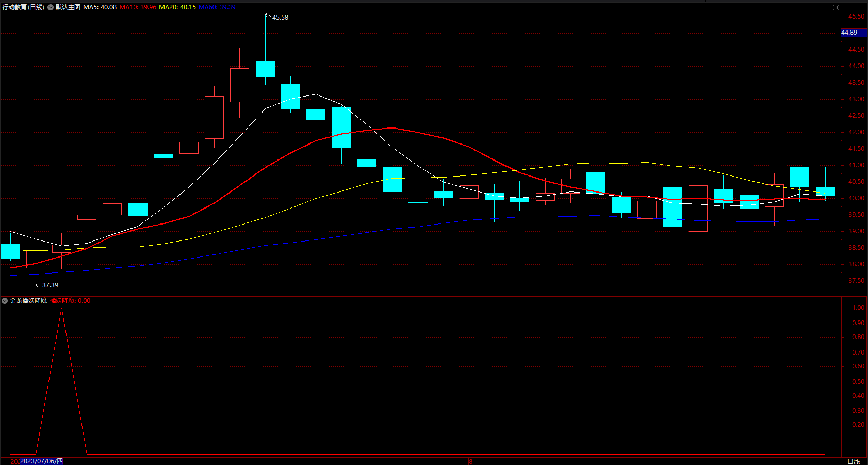
Task: Click the month 8 marker on time axis
Action: (470, 461)
